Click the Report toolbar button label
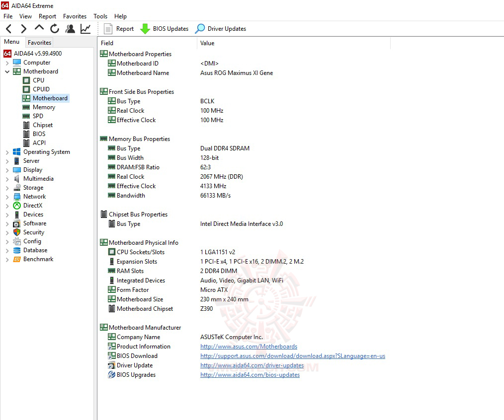Image resolution: width=504 pixels, height=420 pixels. 125,29
